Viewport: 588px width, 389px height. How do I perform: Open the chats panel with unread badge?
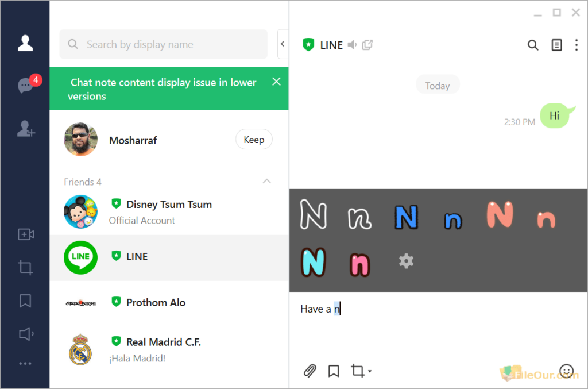(x=25, y=85)
